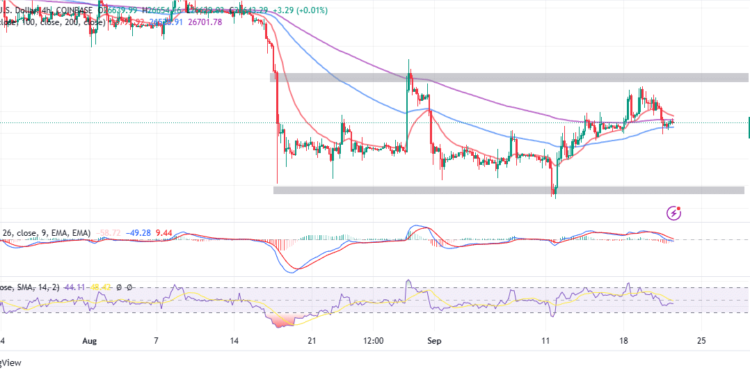
Task: Click the COINBASE symbol title in legend
Action: 73,10
